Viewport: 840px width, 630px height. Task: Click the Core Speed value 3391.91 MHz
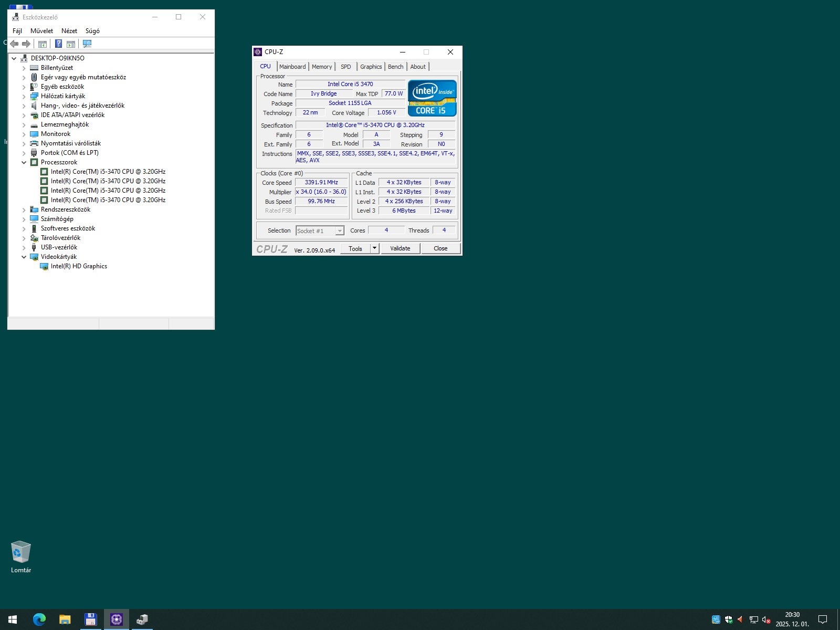tap(321, 183)
